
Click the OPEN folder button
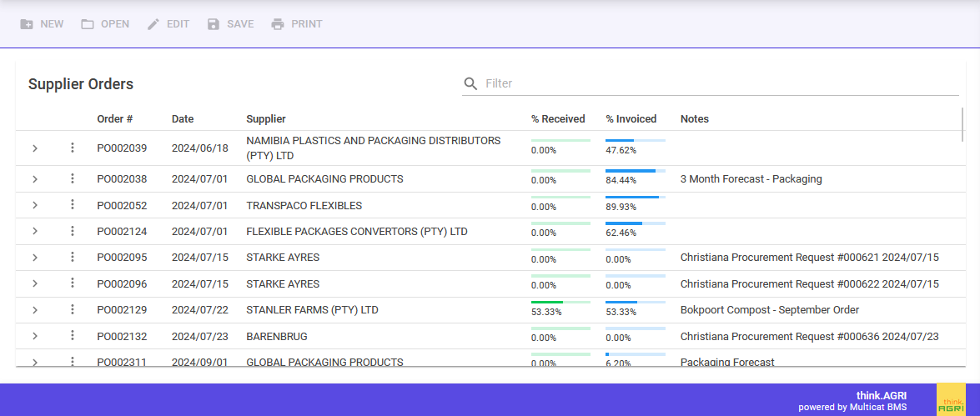tap(105, 24)
